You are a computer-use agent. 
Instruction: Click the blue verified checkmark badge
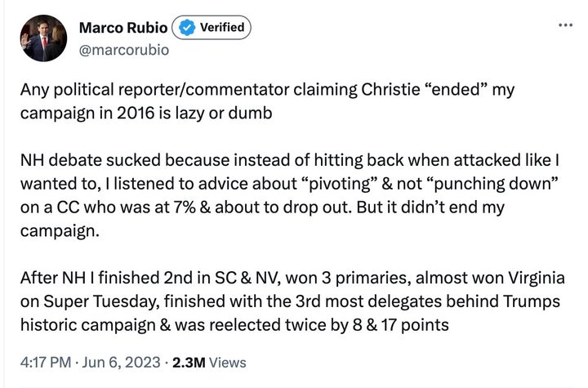point(186,28)
